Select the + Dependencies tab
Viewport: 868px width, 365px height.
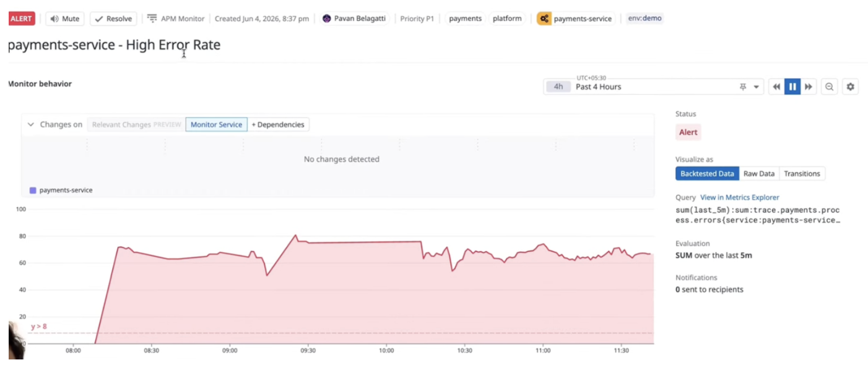[278, 124]
